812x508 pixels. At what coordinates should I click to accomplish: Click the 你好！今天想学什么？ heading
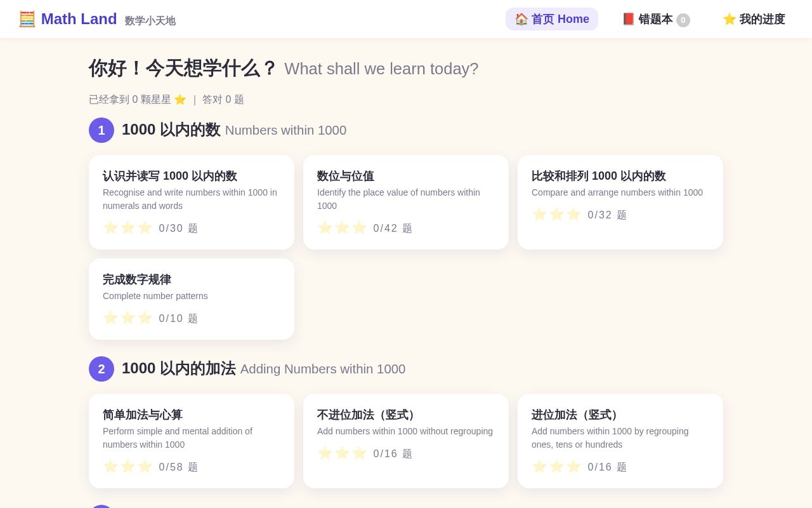[183, 69]
